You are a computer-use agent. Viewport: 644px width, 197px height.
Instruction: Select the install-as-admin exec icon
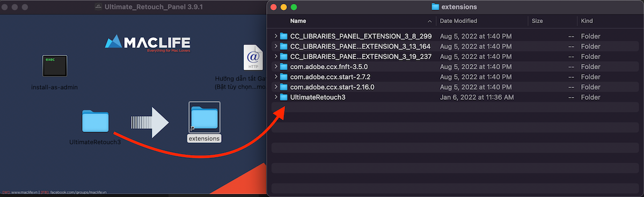(55, 65)
